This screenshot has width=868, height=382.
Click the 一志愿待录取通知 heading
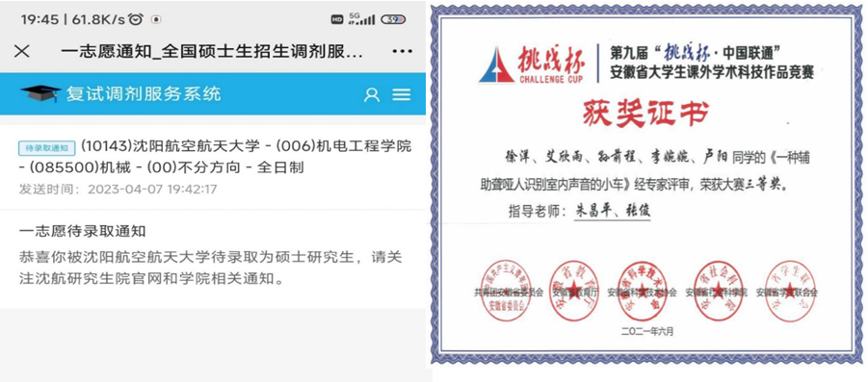(x=82, y=231)
